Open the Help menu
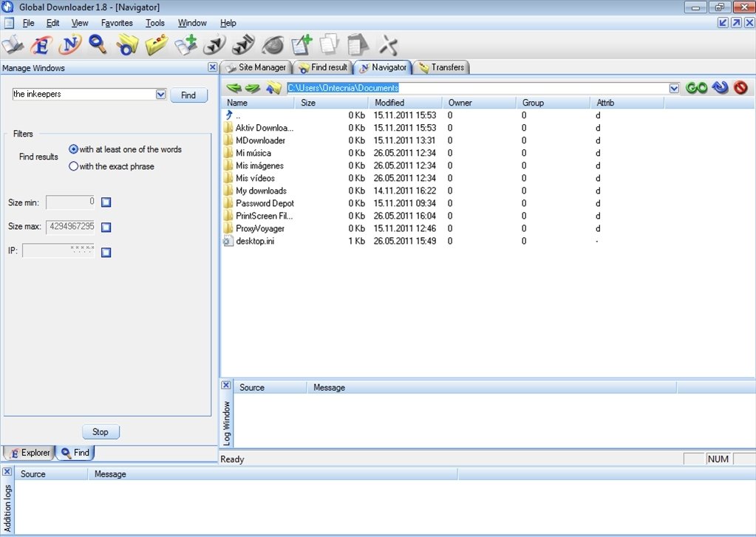This screenshot has height=537, width=756. [x=228, y=23]
